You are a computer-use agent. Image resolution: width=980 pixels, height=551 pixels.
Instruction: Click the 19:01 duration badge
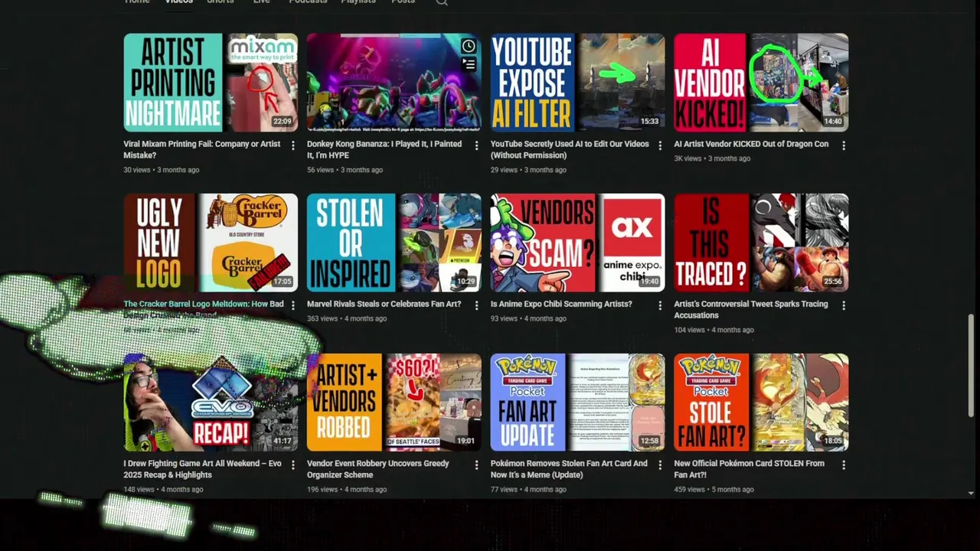465,442
